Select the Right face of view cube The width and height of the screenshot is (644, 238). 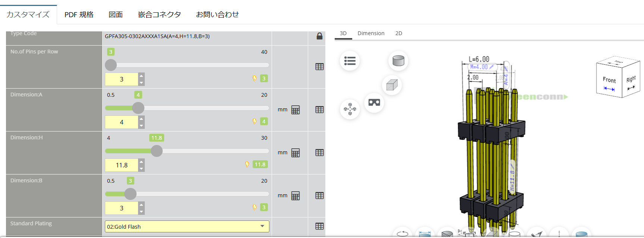(631, 81)
